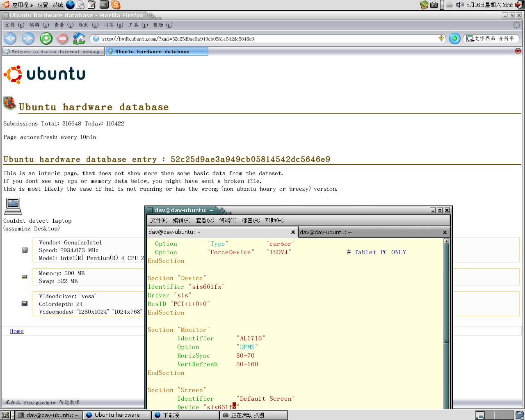Switch to 正在启动抓图 taskbar button
The image size is (525, 420).
click(253, 415)
